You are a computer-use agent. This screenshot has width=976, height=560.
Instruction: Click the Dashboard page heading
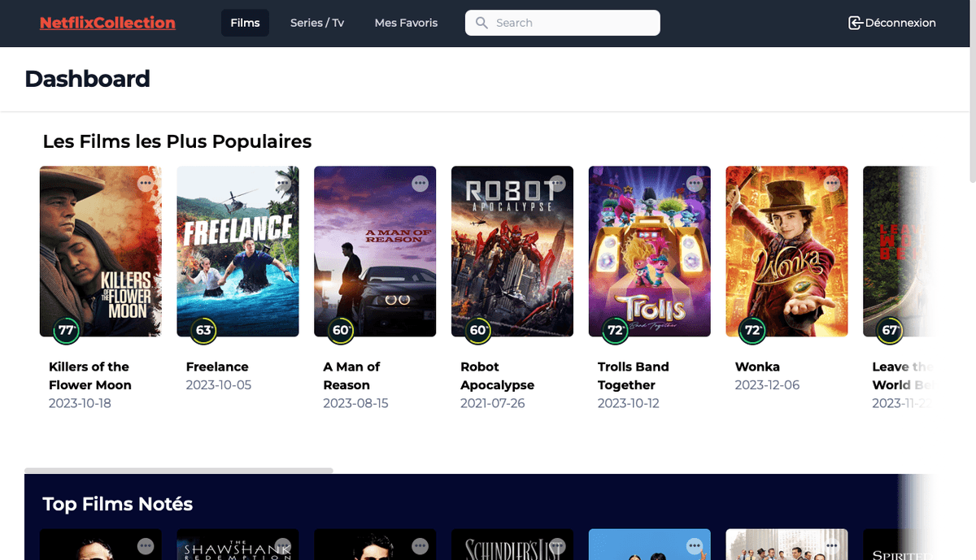pos(88,79)
